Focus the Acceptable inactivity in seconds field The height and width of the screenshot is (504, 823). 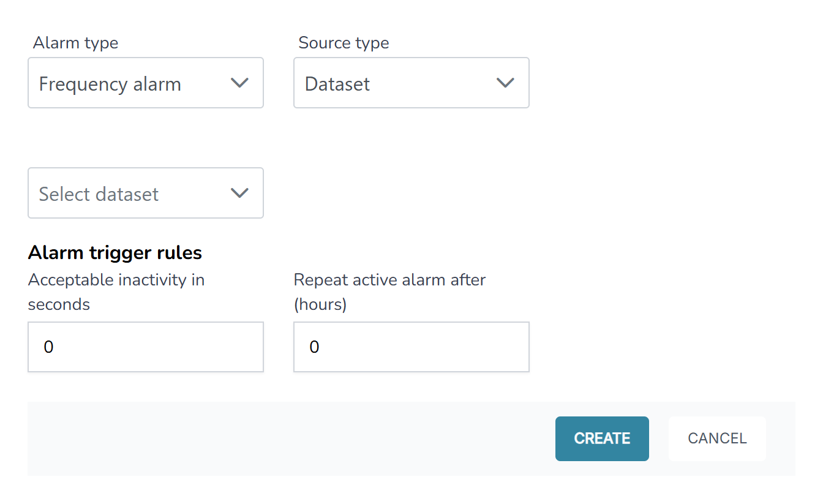(145, 347)
